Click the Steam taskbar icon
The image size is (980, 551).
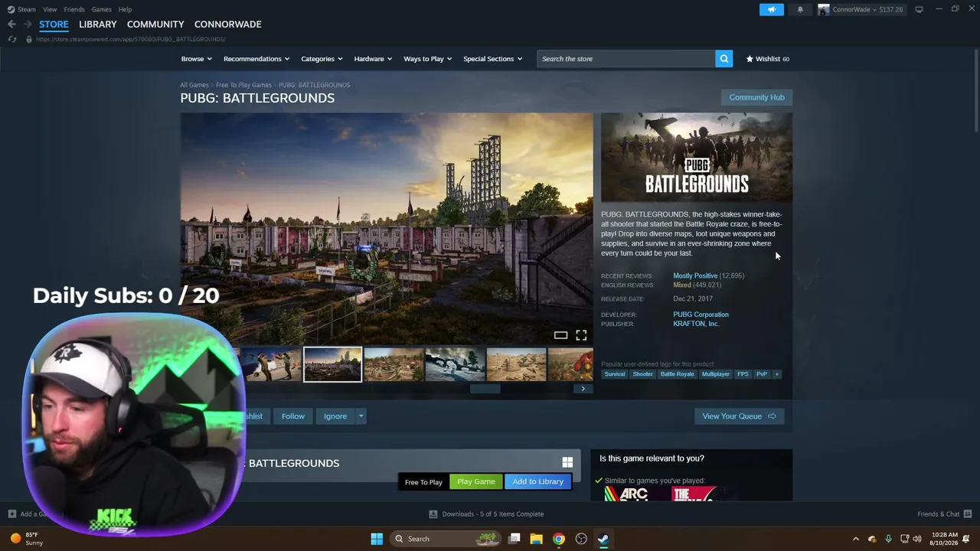pyautogui.click(x=603, y=539)
